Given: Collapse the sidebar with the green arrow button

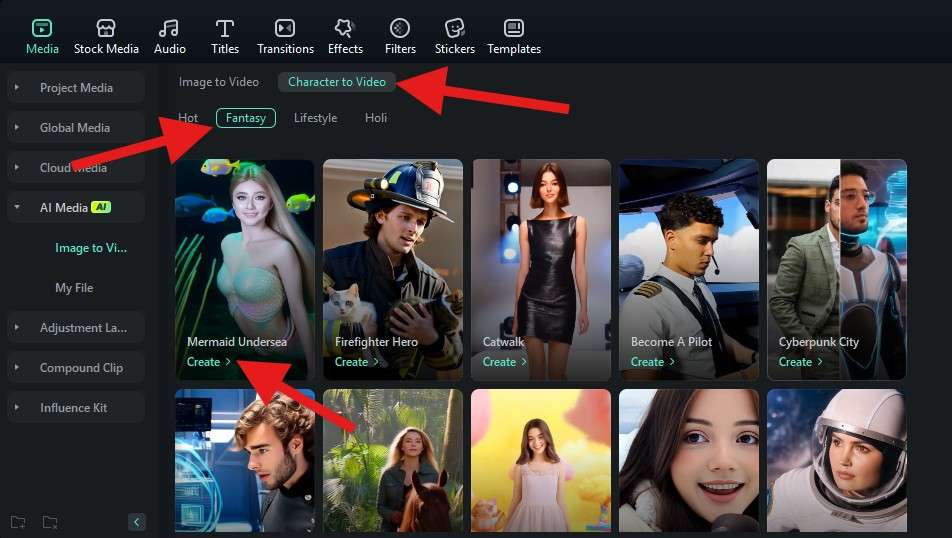Looking at the screenshot, I should (x=137, y=522).
